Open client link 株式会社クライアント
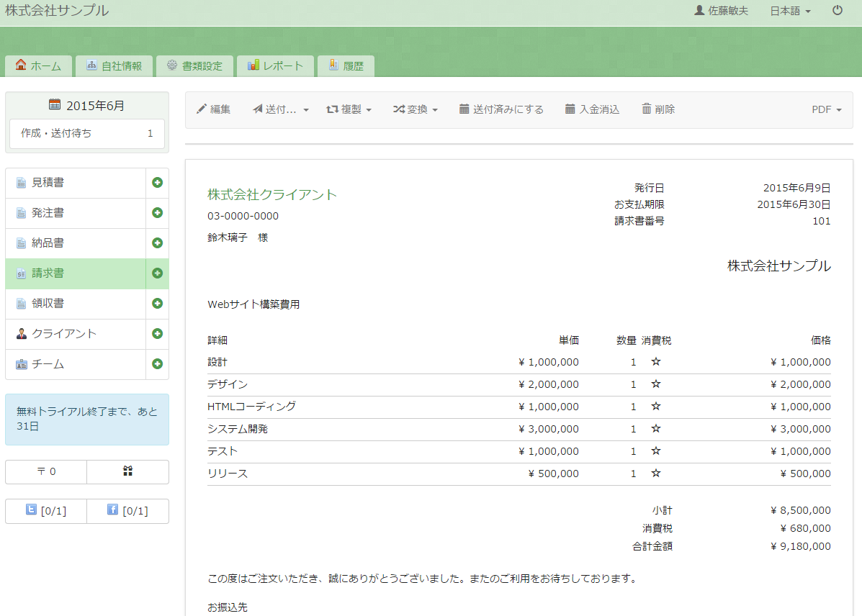Screen dimensions: 862x616 click(271, 194)
